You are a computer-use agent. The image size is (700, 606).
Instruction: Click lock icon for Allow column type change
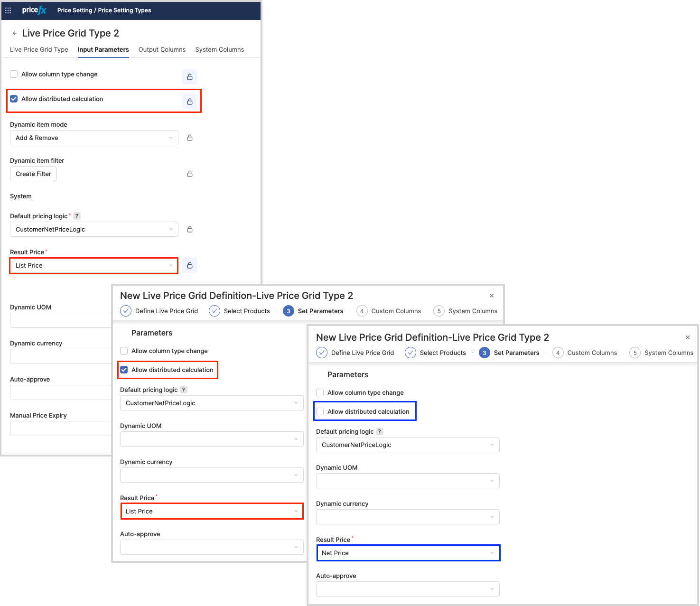coord(190,77)
